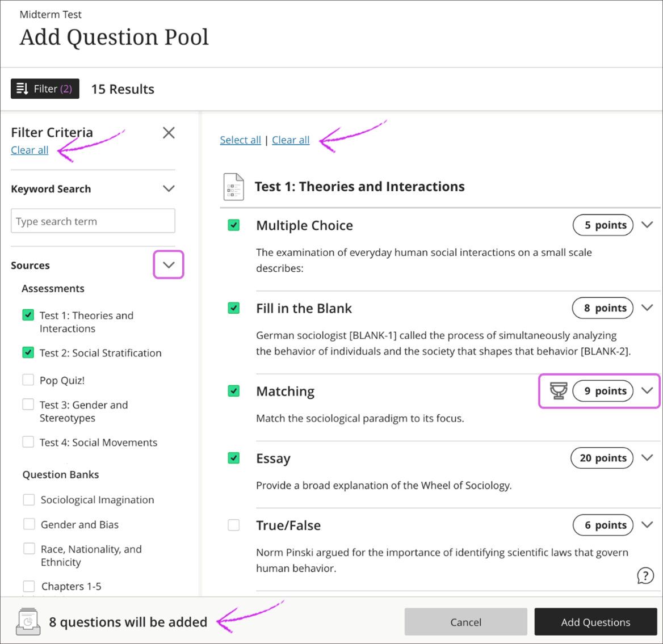Click the Cancel button
This screenshot has width=663, height=644.
pos(465,622)
